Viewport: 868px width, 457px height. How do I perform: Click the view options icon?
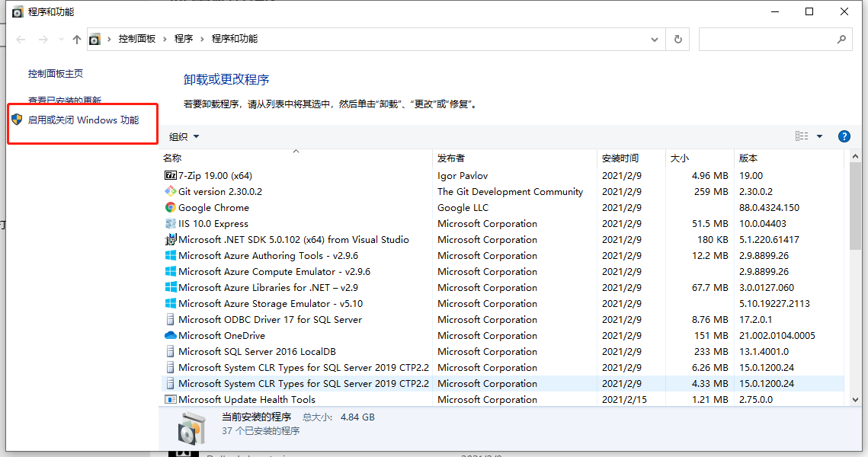tap(802, 136)
